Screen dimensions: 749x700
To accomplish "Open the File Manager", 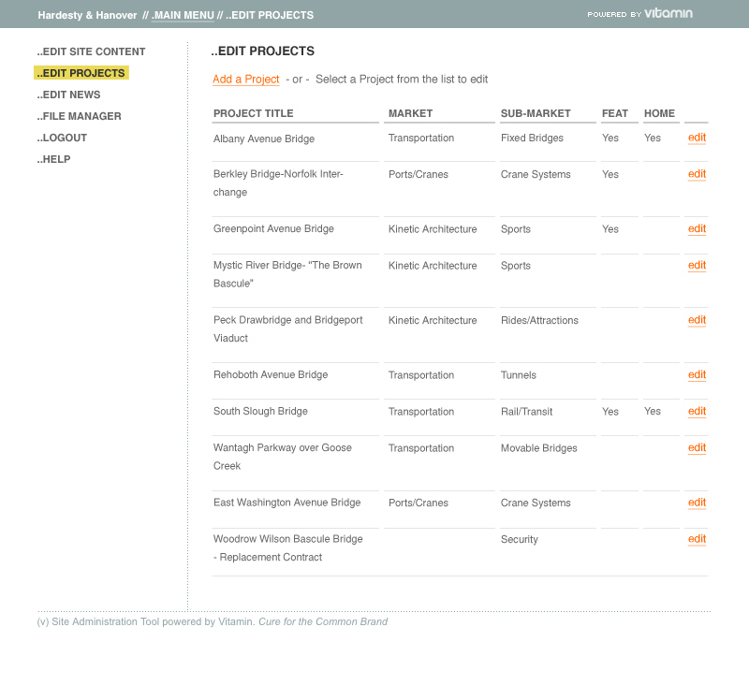I will point(80,116).
